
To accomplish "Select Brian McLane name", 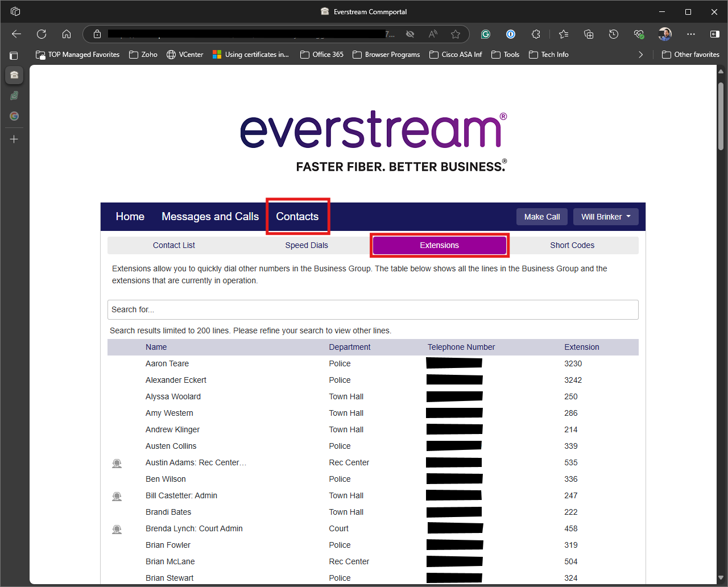I will [170, 561].
